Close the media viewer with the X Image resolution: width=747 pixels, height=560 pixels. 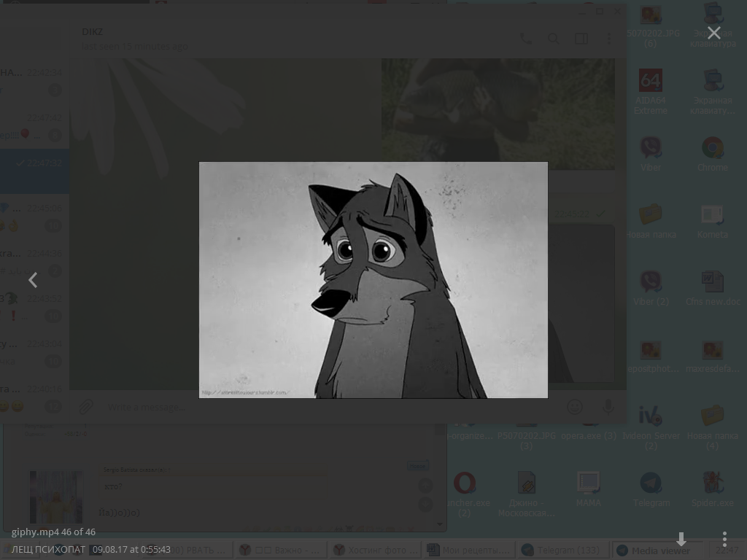[x=713, y=33]
